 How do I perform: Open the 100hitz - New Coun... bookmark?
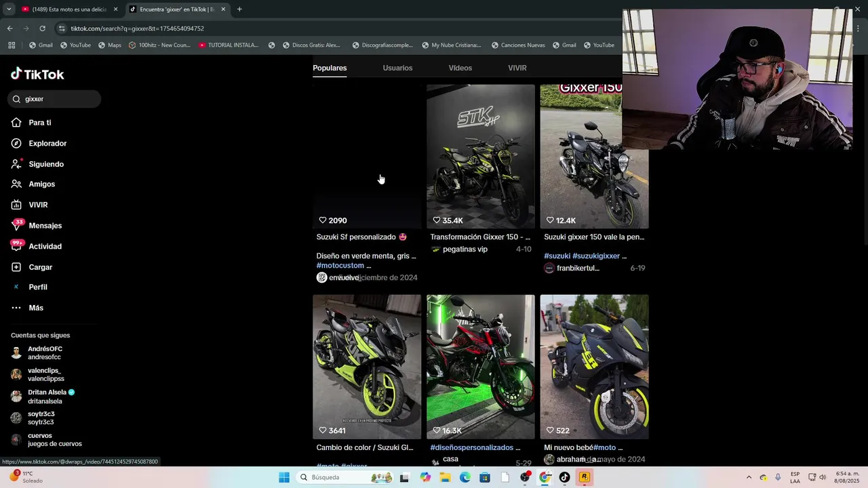pyautogui.click(x=160, y=45)
